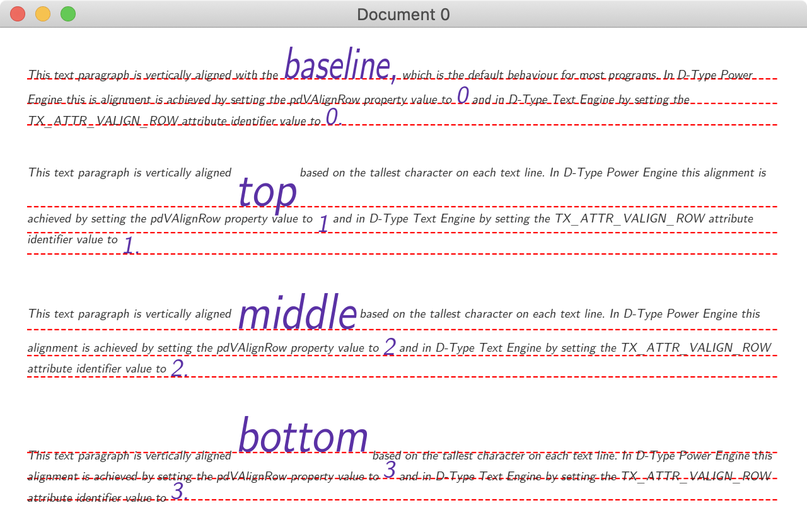Image resolution: width=807 pixels, height=532 pixels.
Task: Click "TX_ATTR_VALIGN_ROW" in the bottom paragraph
Action: pyautogui.click(x=697, y=476)
